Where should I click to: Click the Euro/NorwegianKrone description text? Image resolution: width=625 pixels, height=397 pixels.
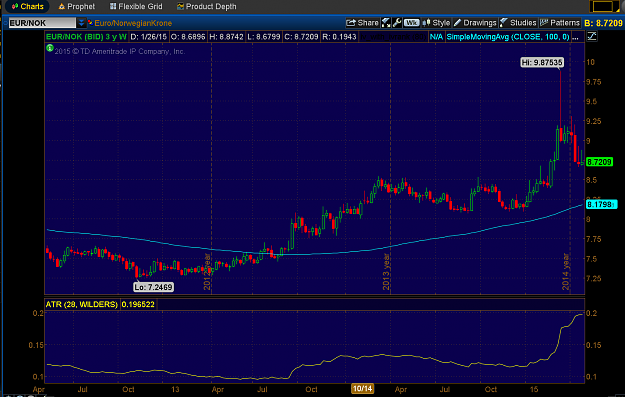coord(133,23)
